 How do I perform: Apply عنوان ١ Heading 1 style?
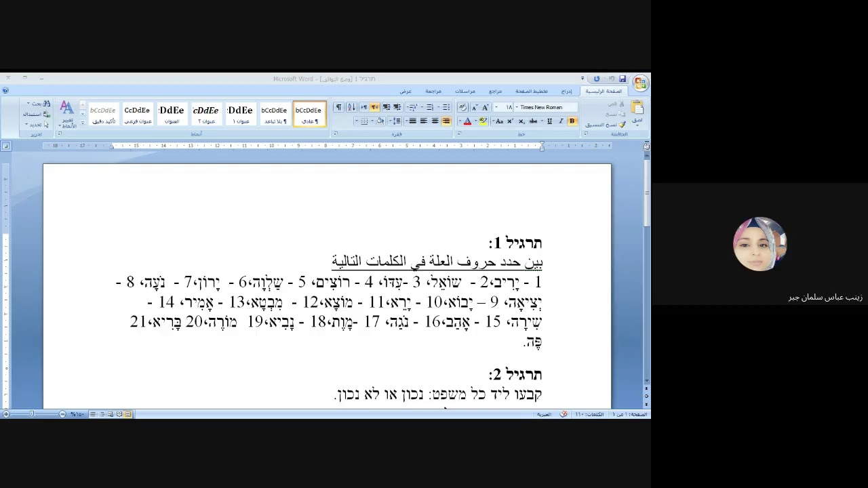point(240,115)
